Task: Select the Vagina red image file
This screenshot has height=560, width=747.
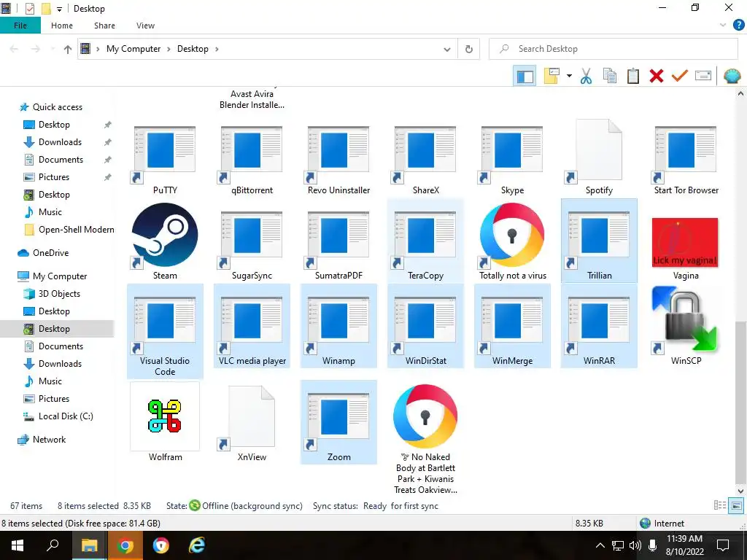Action: (686, 249)
